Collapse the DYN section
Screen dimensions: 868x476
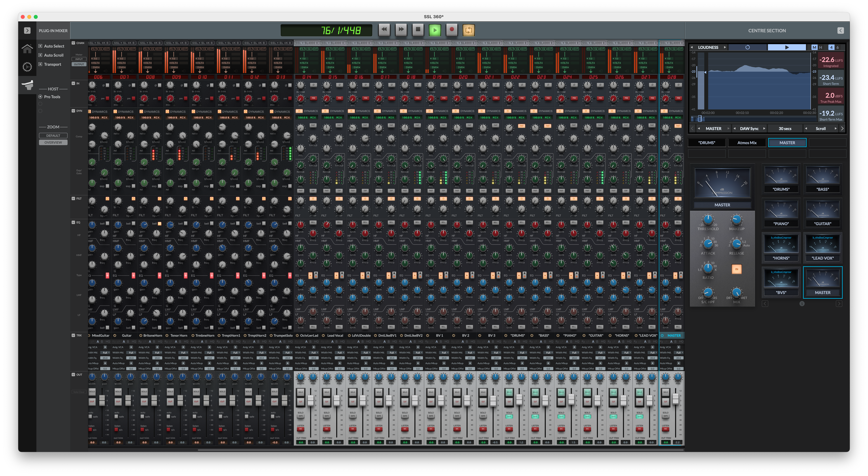(x=73, y=111)
